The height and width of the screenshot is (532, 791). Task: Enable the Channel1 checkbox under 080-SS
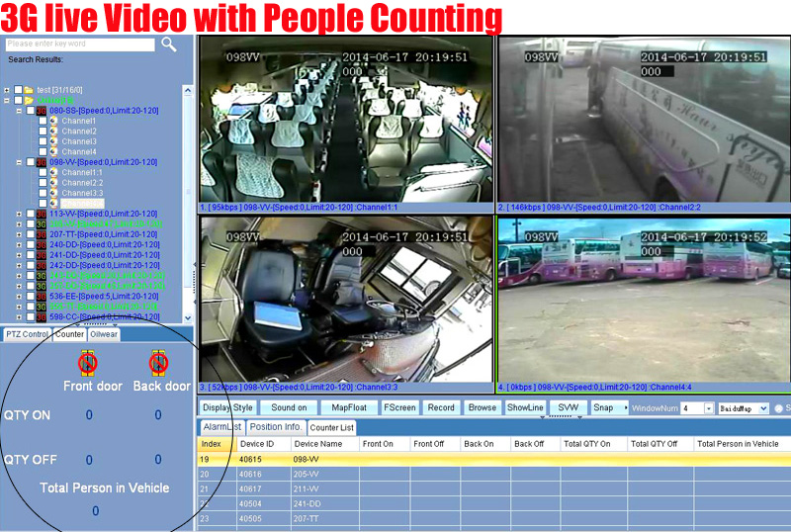click(43, 121)
